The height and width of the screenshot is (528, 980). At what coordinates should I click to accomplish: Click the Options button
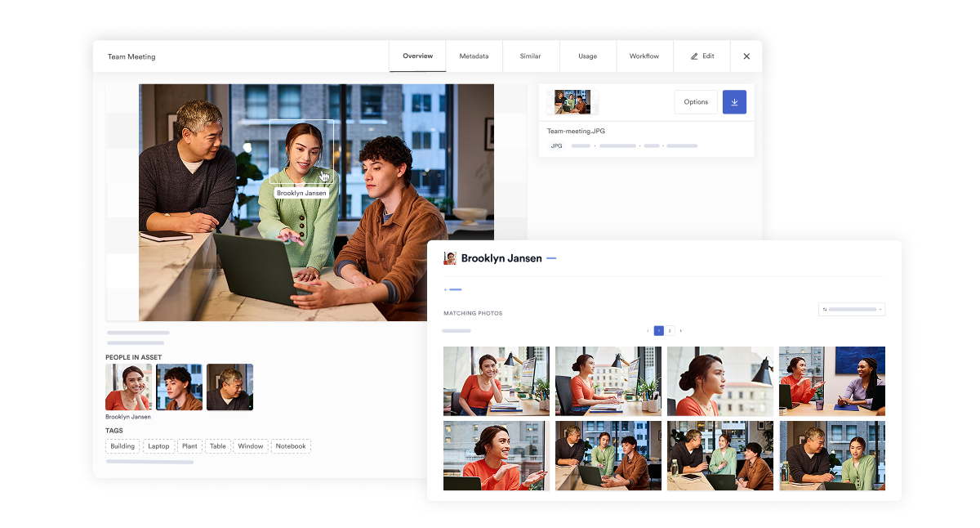click(696, 101)
